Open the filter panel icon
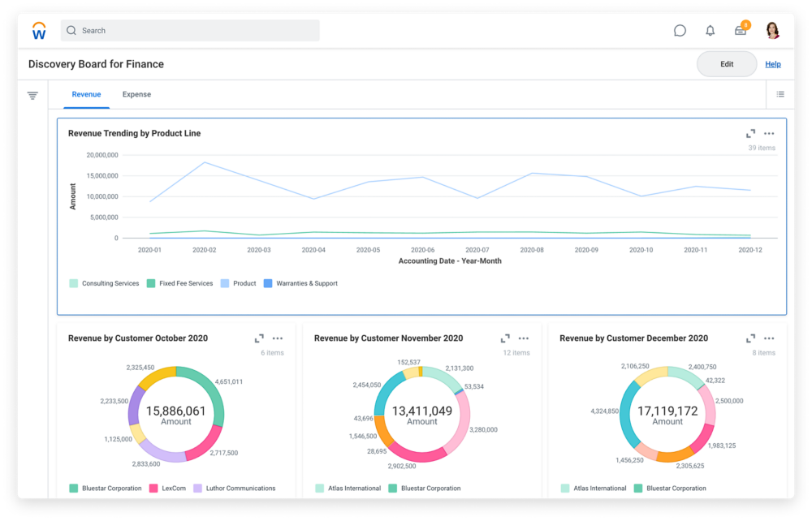The image size is (812, 521). pos(32,96)
